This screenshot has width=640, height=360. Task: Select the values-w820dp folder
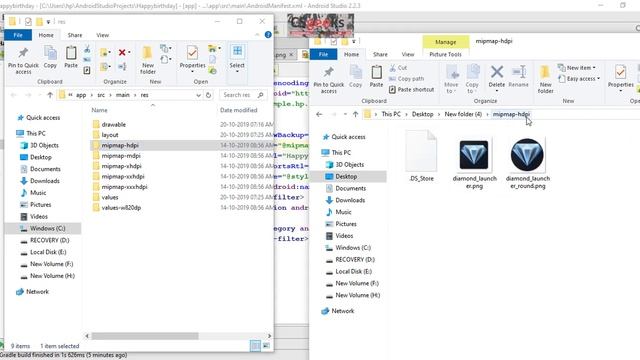[x=182, y=207]
